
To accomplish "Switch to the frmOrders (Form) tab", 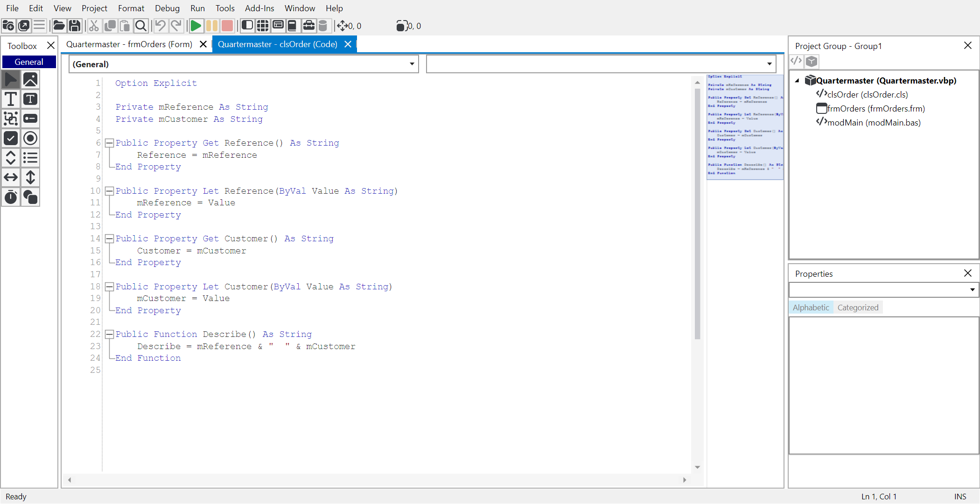I will click(x=129, y=44).
